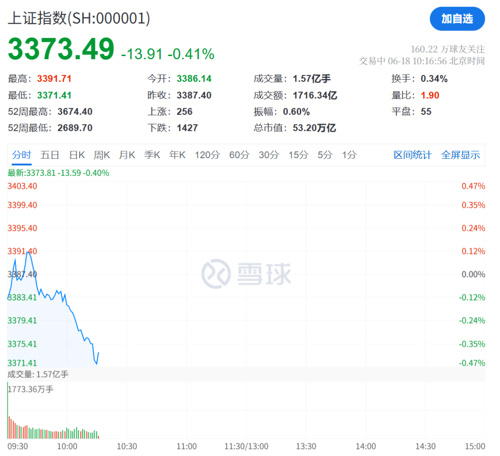Click the 成交量: 1.57亿手 label under the chart
The image size is (500, 456).
(x=38, y=375)
